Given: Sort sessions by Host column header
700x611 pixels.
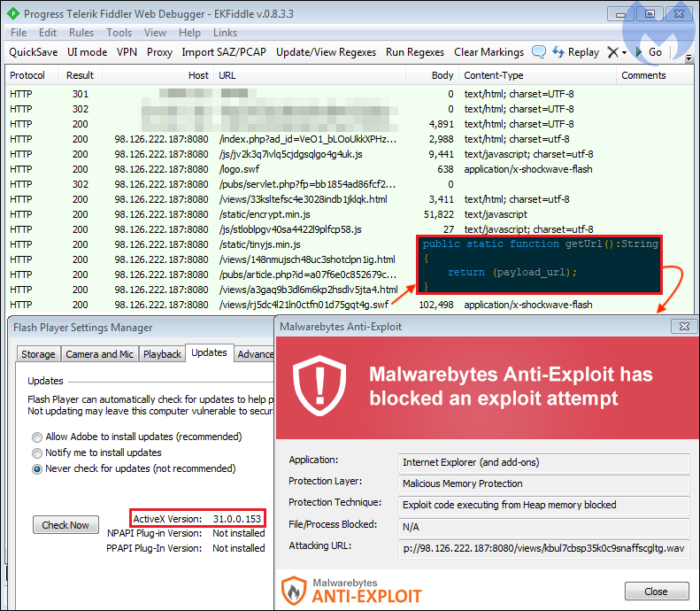Looking at the screenshot, I should coord(158,75).
